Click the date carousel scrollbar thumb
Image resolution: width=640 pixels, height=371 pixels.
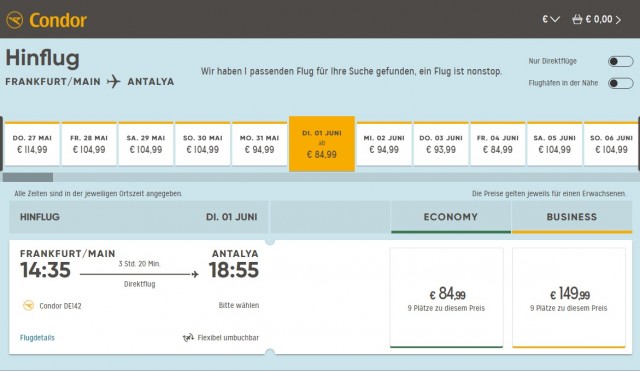(28, 177)
